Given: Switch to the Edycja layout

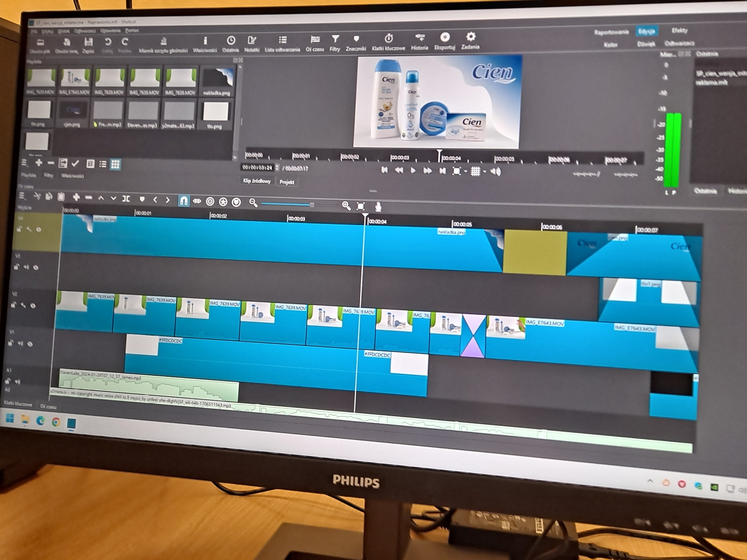Looking at the screenshot, I should click(x=646, y=31).
